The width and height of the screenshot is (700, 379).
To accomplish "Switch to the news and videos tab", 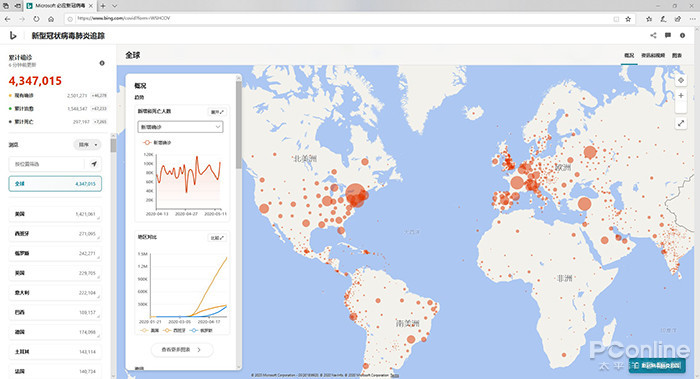I will 653,55.
